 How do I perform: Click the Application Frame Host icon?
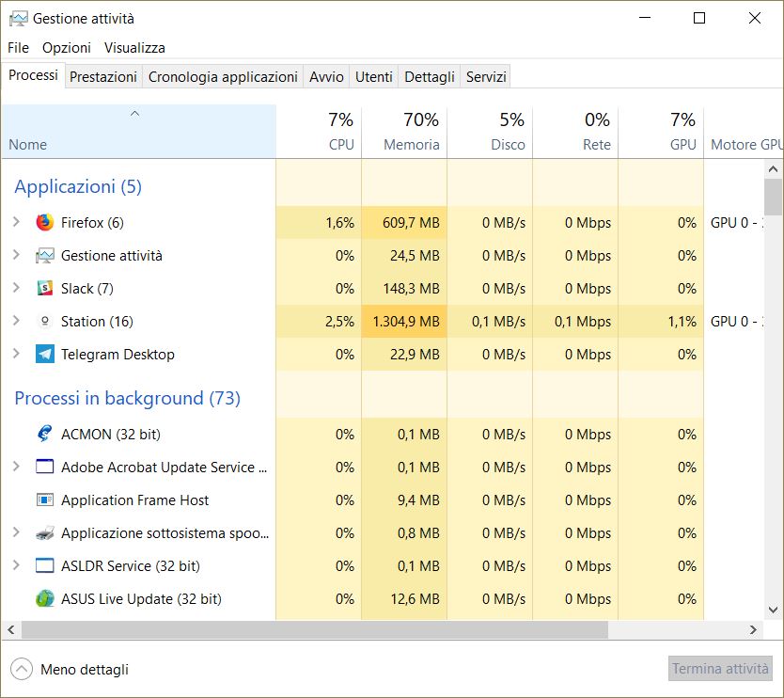coord(45,500)
